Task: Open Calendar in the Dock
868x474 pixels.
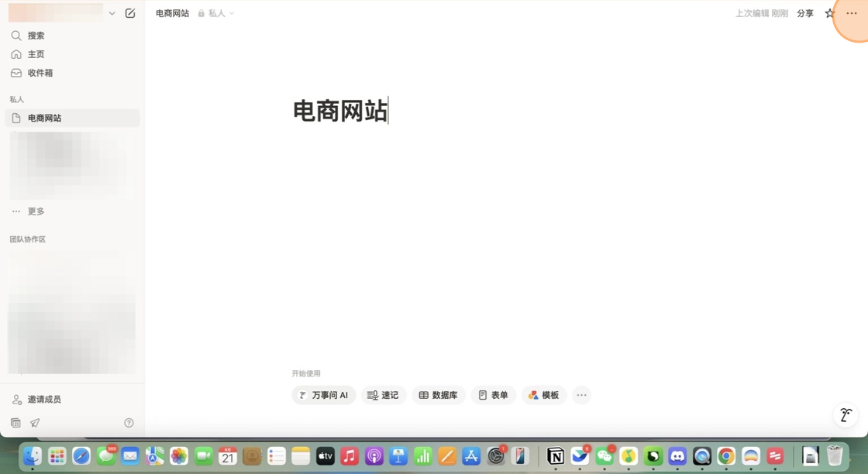Action: coord(228,455)
